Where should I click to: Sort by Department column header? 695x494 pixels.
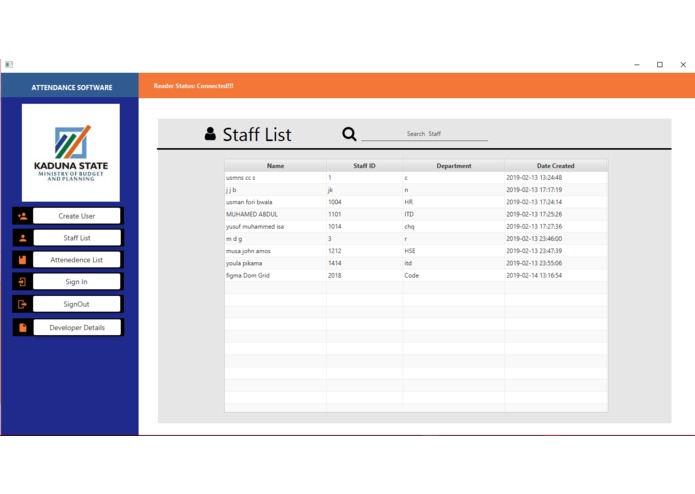[453, 166]
